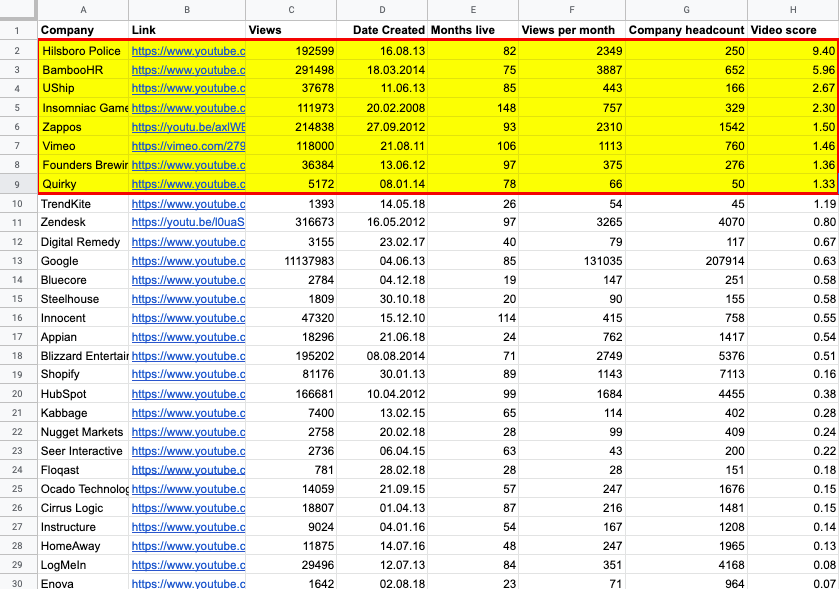
Task: Open Hilsboro Police YouTube link
Action: click(188, 51)
